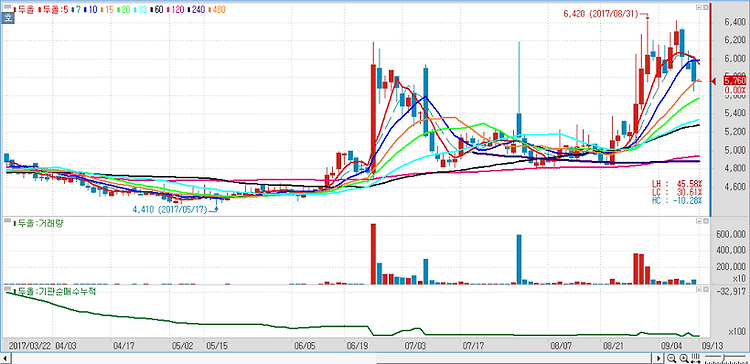This screenshot has width=750, height=364.
Task: Click the 08/07 date axis label
Action: (562, 345)
